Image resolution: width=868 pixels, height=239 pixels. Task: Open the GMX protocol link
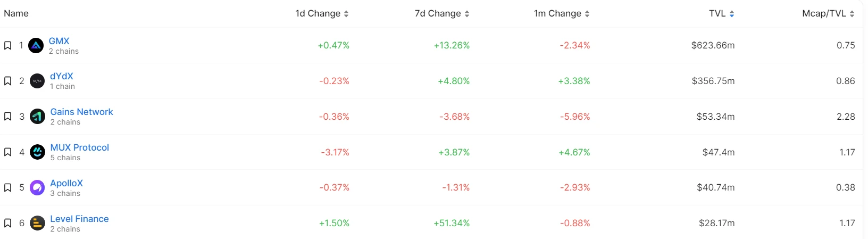click(x=59, y=41)
